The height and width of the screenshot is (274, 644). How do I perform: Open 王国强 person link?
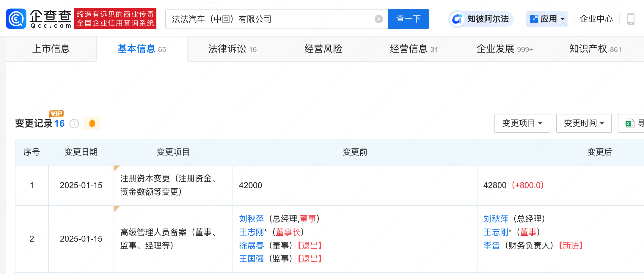pyautogui.click(x=252, y=259)
